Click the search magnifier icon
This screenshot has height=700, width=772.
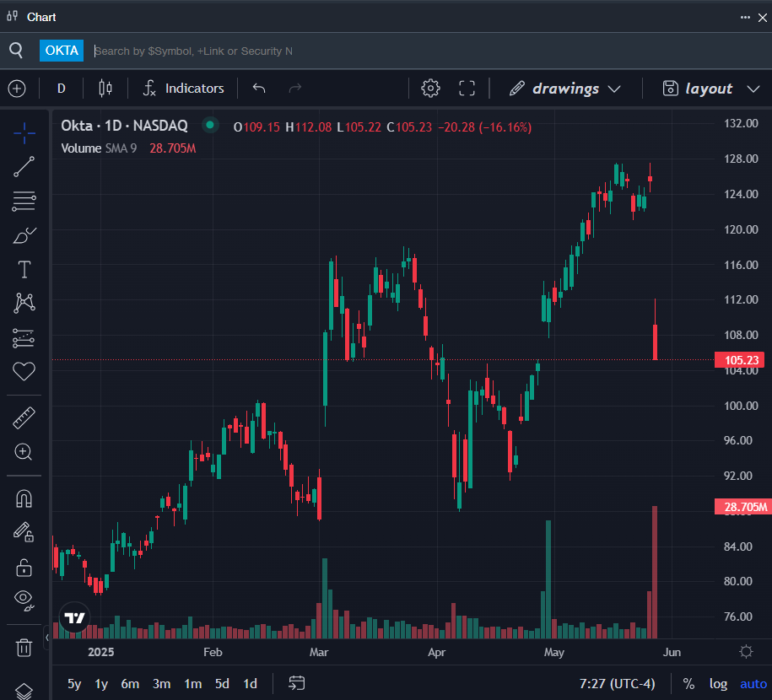pos(16,51)
